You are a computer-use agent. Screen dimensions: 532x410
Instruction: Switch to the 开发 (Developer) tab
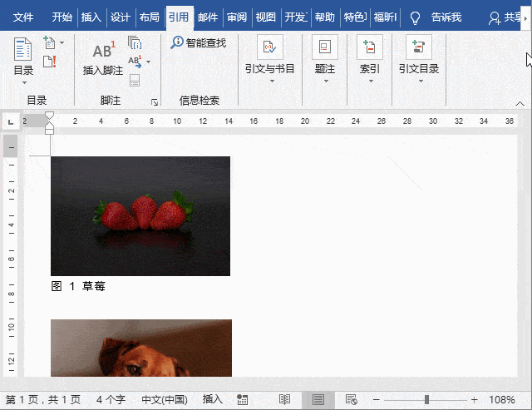[296, 17]
